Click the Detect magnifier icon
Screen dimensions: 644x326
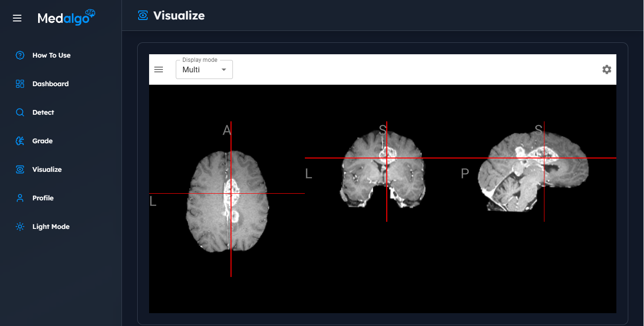[x=20, y=112]
